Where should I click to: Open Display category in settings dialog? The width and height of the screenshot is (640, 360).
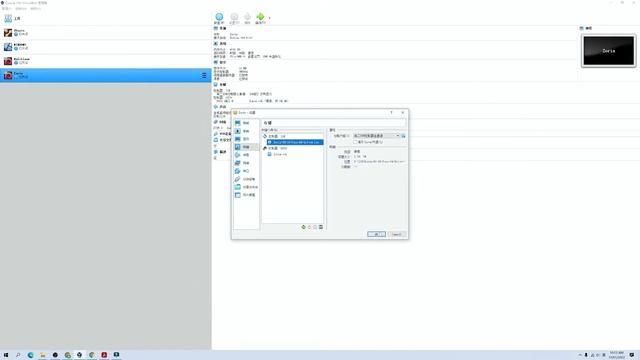point(246,139)
